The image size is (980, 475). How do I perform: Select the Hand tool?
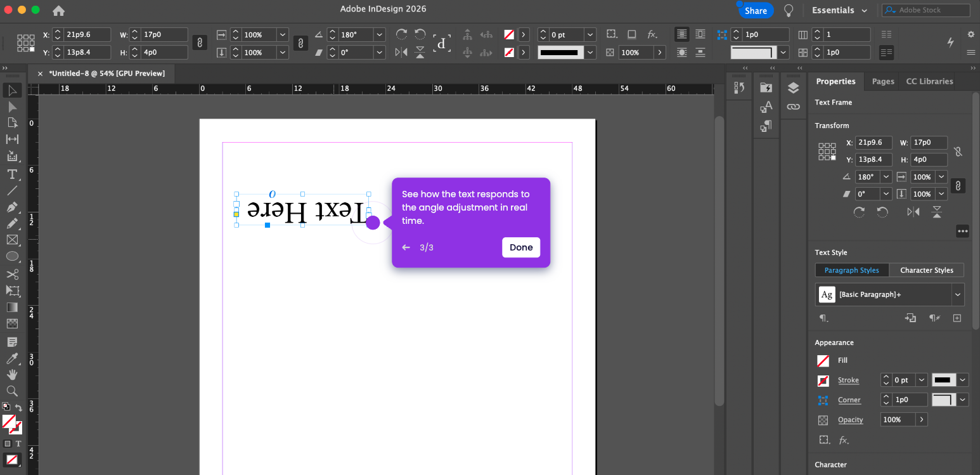point(12,375)
